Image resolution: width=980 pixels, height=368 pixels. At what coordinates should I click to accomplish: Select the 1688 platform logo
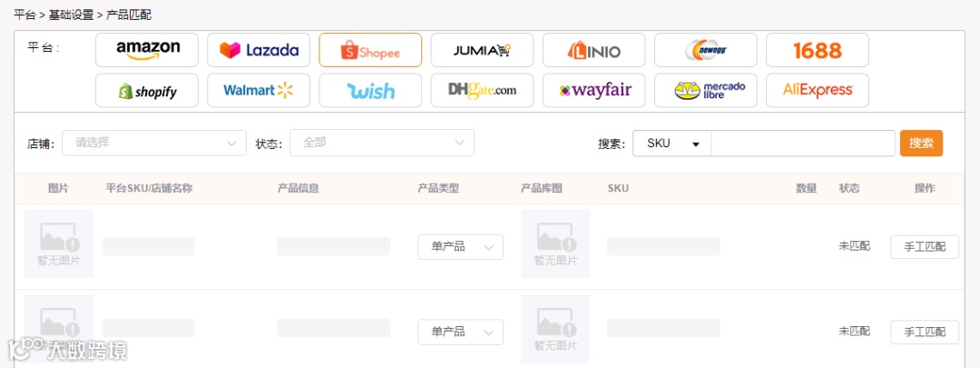818,50
